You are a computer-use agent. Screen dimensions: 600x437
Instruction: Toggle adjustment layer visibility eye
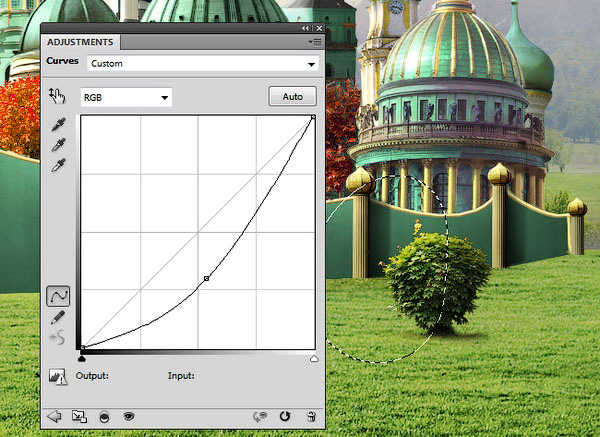128,416
